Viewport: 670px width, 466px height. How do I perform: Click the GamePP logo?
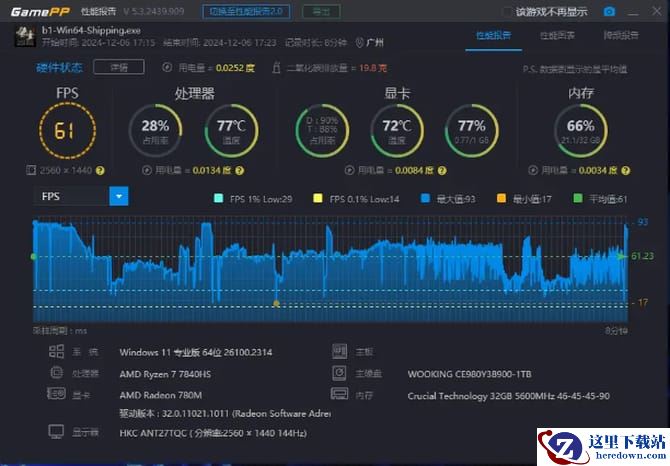pos(40,12)
